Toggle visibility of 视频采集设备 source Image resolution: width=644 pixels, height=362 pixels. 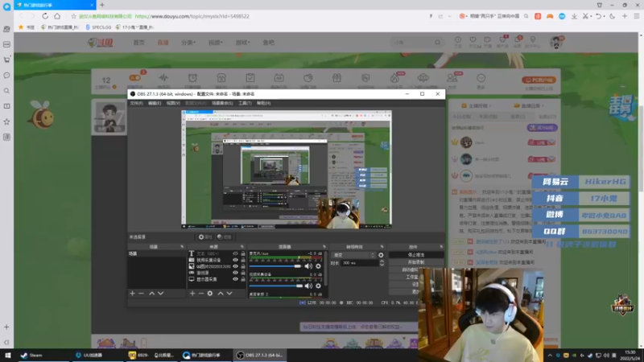[235, 260]
